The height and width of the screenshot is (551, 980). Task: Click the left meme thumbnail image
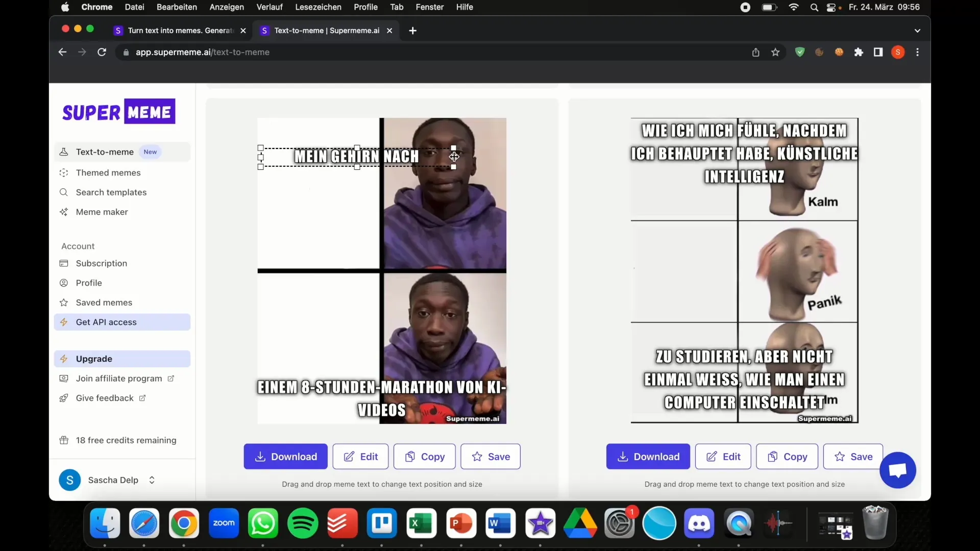click(382, 269)
